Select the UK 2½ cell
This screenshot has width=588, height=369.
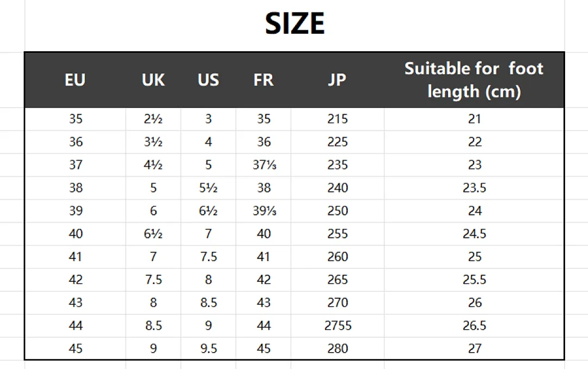pos(153,119)
